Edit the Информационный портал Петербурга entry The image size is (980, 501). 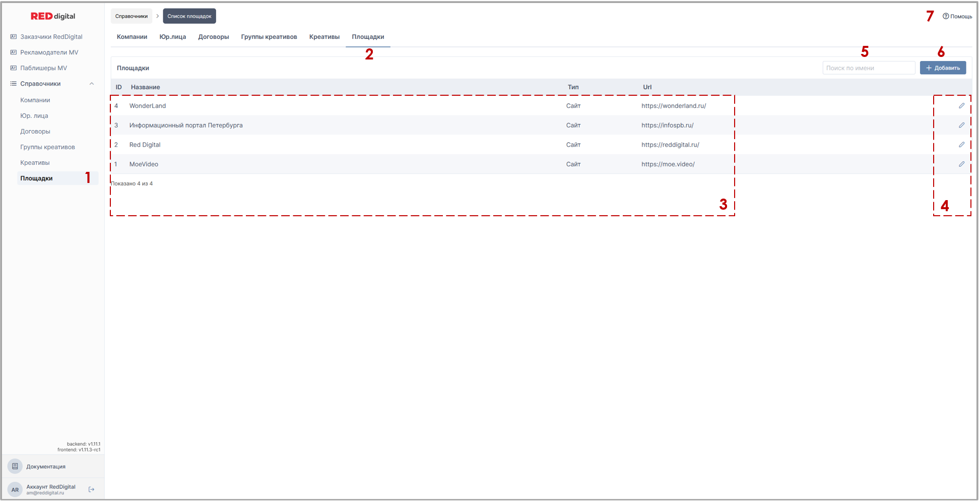(x=961, y=125)
